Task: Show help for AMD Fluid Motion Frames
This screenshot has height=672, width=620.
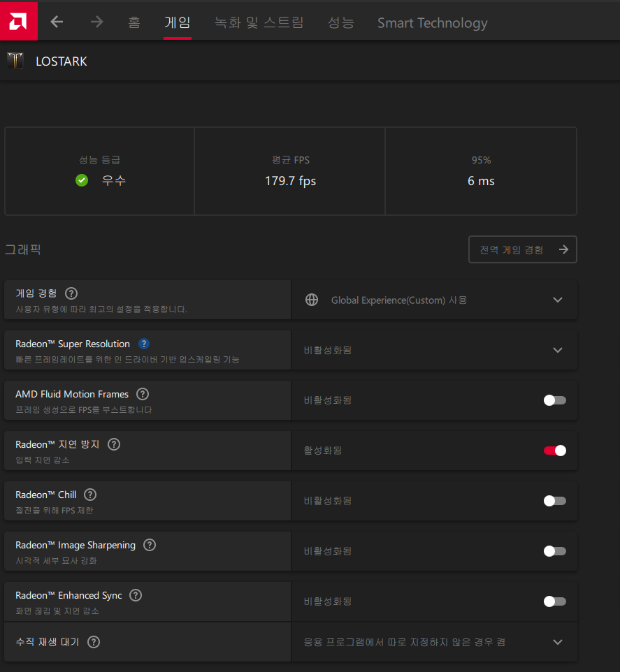Action: [143, 394]
